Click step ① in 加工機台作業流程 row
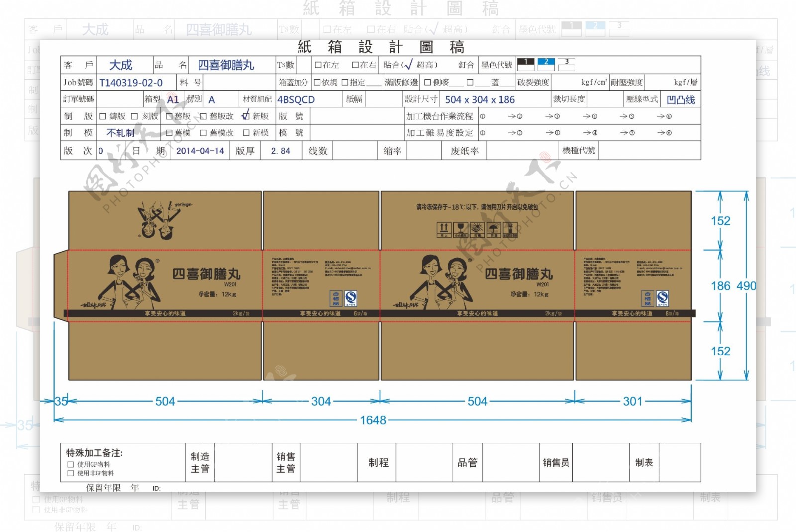The image size is (796, 532). point(482,116)
